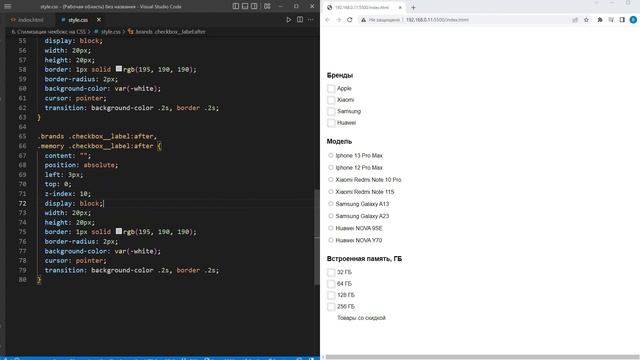Viewport: 640px width, 360px height.
Task: Open Customize Layout in VS Code
Action: [x=267, y=6]
